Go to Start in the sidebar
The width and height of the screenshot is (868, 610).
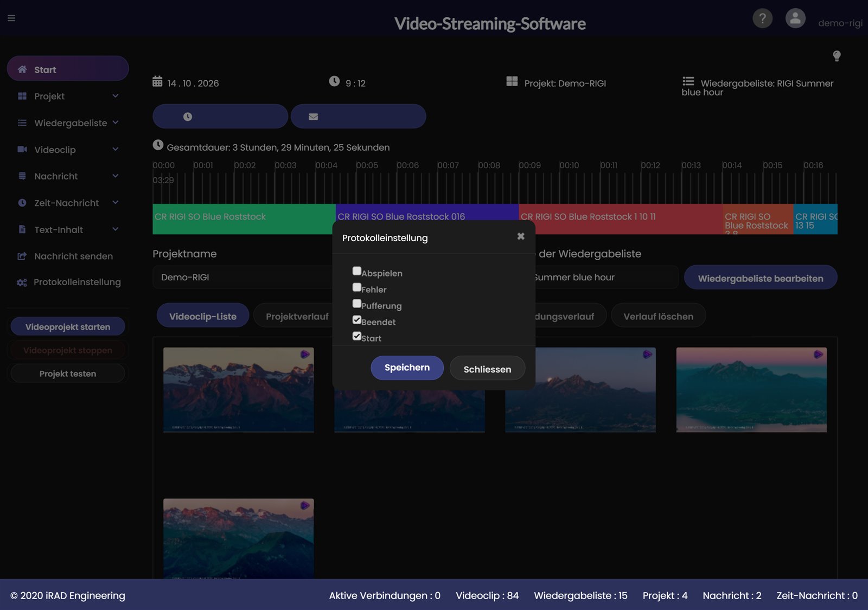[x=68, y=69]
